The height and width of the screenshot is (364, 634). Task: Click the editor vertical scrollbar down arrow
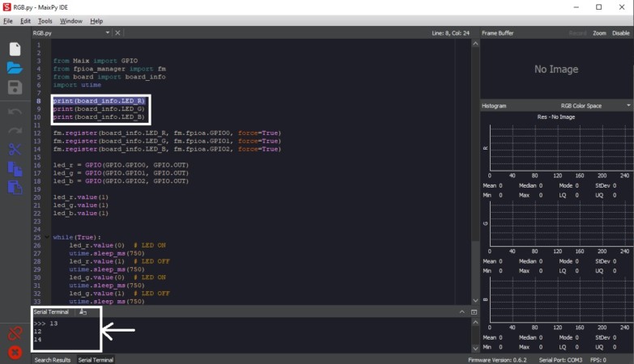(475, 301)
